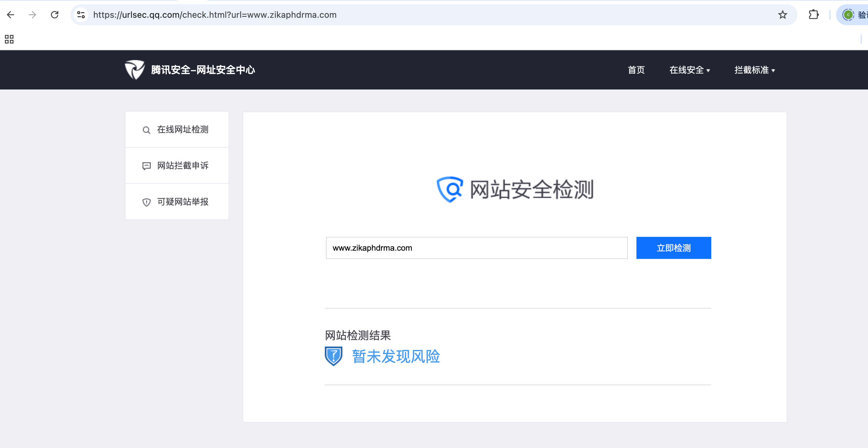The image size is (868, 448).
Task: Expand the 拦截标准 dropdown menu
Action: [x=755, y=70]
